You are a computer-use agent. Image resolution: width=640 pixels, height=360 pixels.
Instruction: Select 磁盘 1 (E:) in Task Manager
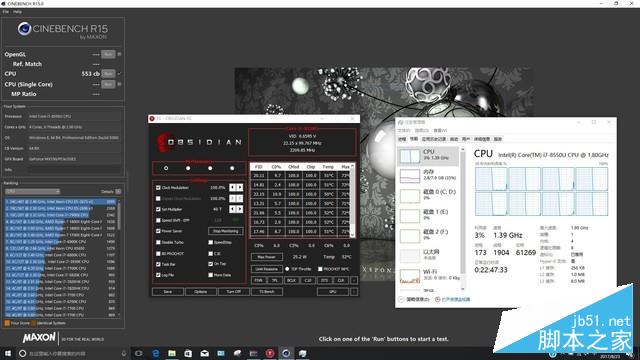(x=428, y=215)
